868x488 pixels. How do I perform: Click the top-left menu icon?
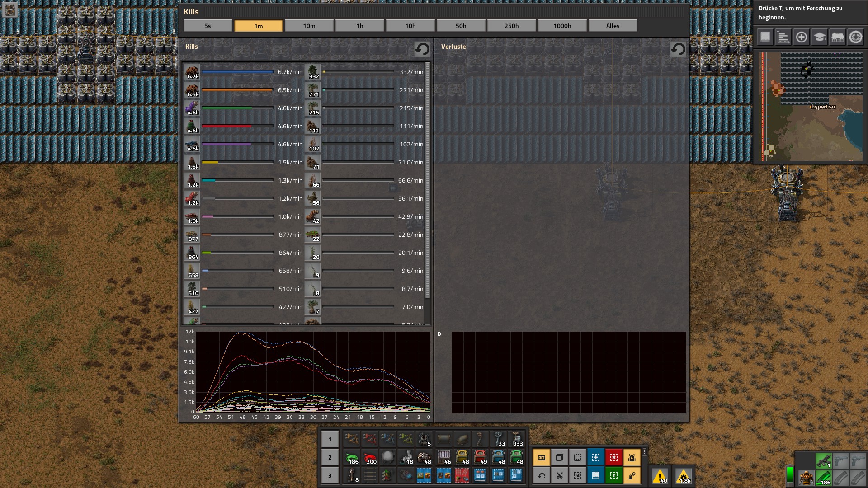[x=9, y=9]
